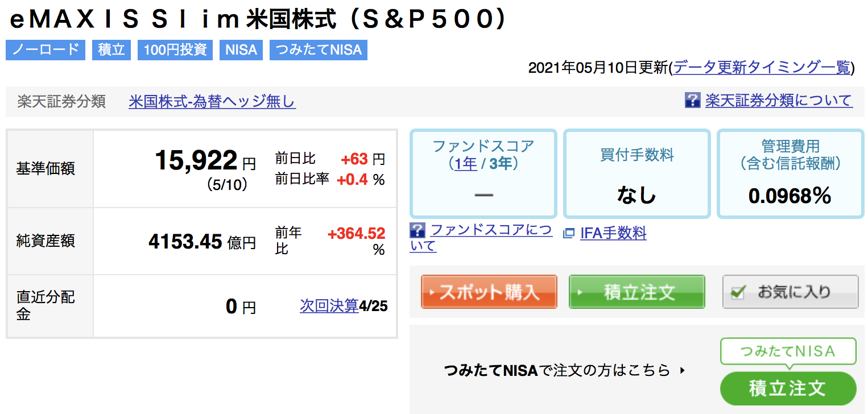This screenshot has width=868, height=414.
Task: Open the 米国株式-為替ヘッジ無し category link
Action: click(212, 102)
